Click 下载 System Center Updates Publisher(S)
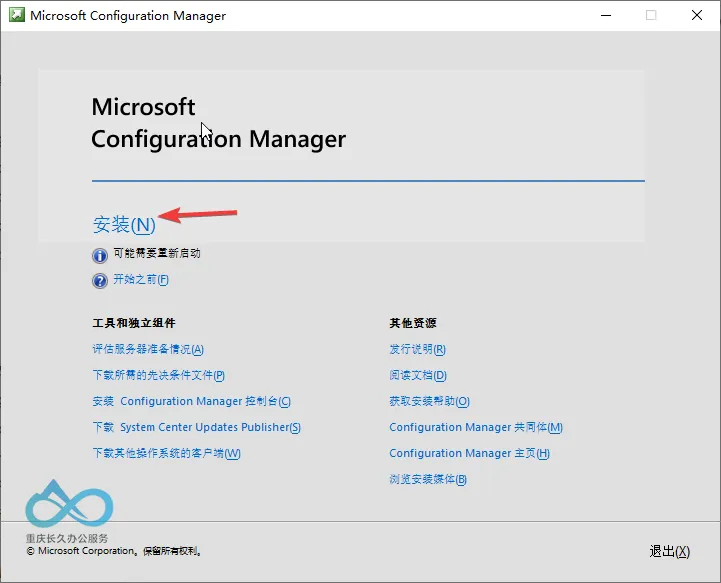The height and width of the screenshot is (583, 721). click(x=197, y=427)
